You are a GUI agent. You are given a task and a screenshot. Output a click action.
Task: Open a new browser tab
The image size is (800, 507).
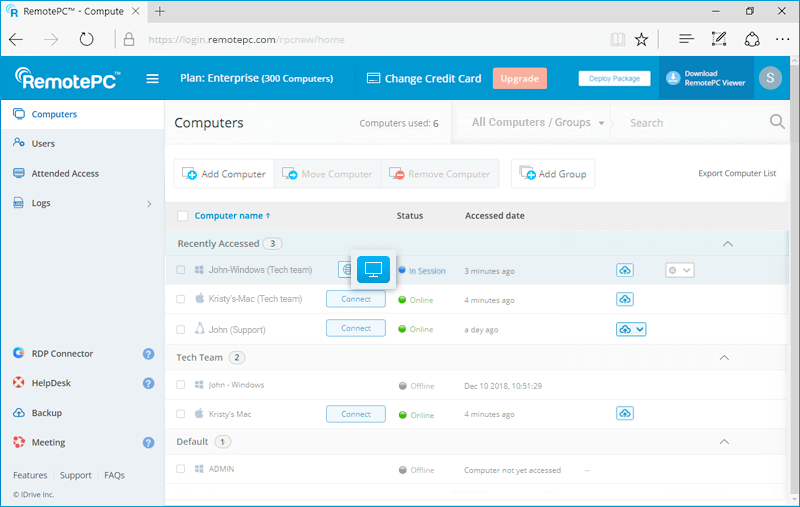160,11
